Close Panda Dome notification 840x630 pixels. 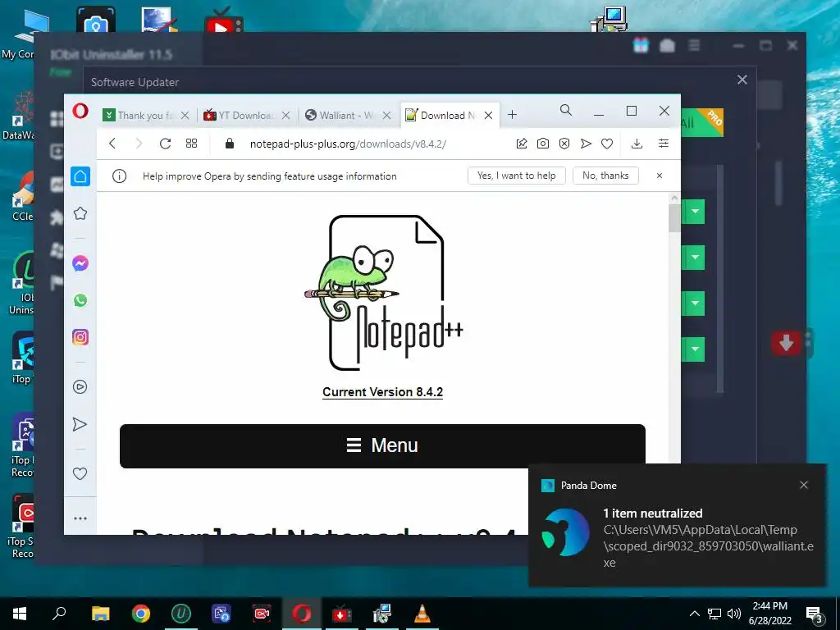(x=804, y=485)
